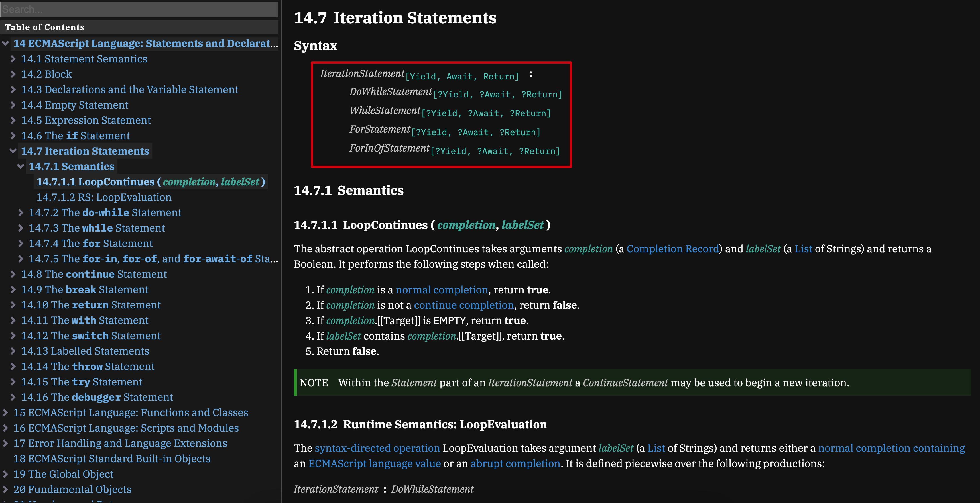This screenshot has width=980, height=503.
Task: Open 18 ECMAScript Standard Built-in Objects
Action: pyautogui.click(x=112, y=459)
